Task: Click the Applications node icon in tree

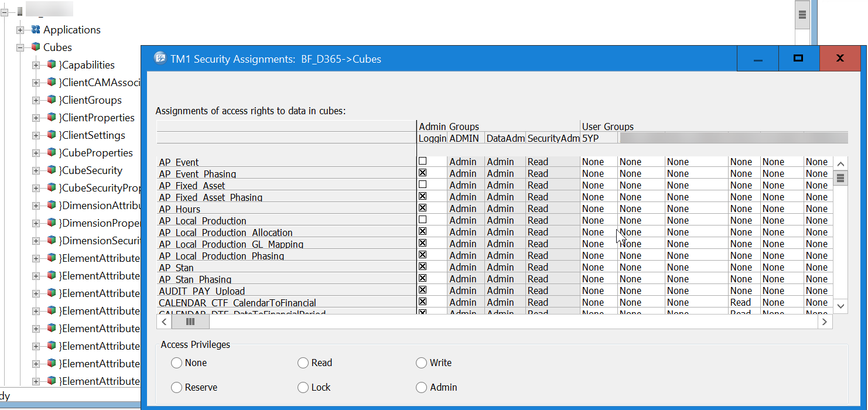Action: tap(36, 30)
